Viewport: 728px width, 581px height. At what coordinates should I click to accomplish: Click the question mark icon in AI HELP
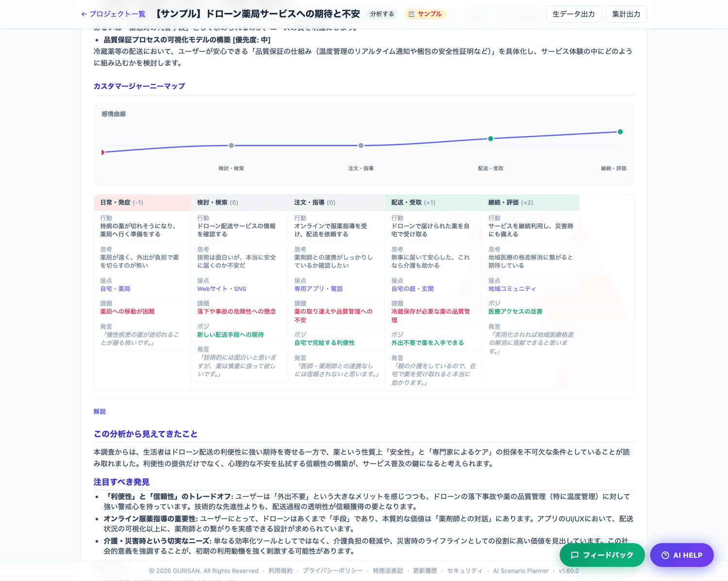tap(665, 555)
